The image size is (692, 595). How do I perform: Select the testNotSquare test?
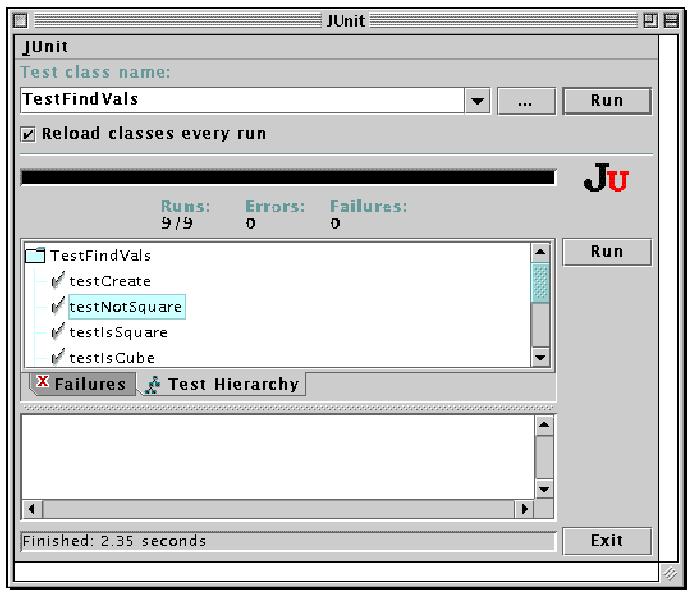[126, 307]
